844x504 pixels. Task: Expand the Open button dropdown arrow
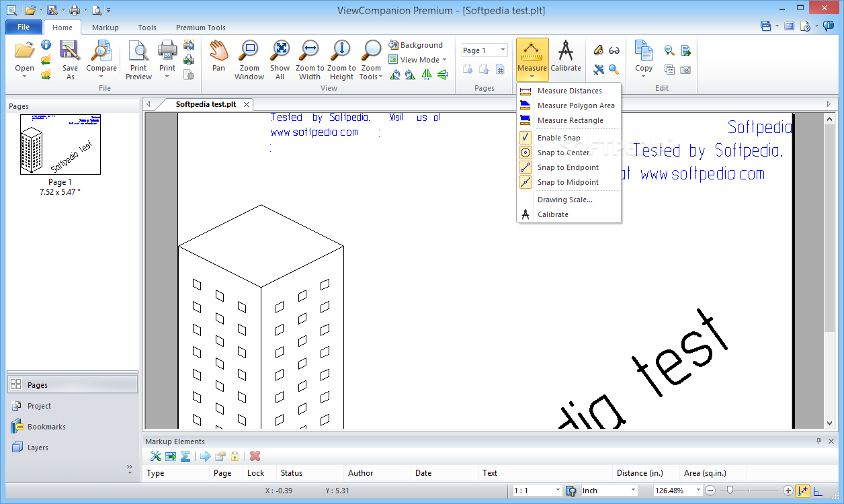24,76
